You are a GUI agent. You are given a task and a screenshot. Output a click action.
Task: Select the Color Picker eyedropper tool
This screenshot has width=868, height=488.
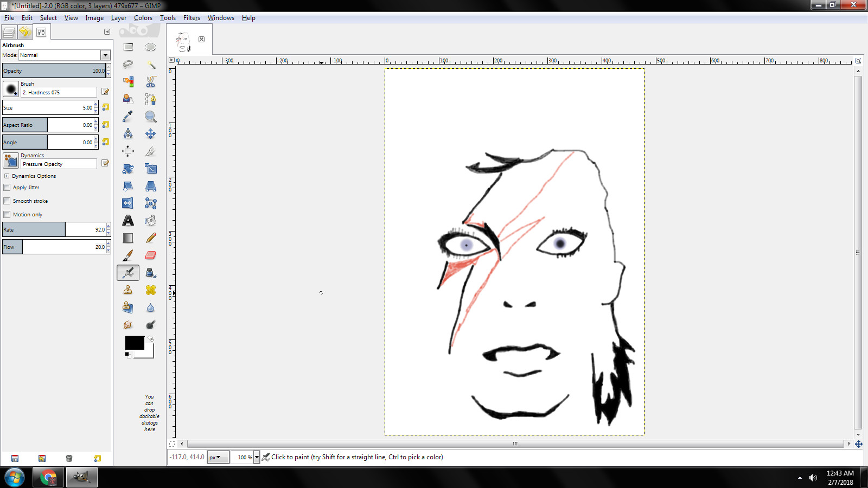tap(128, 117)
